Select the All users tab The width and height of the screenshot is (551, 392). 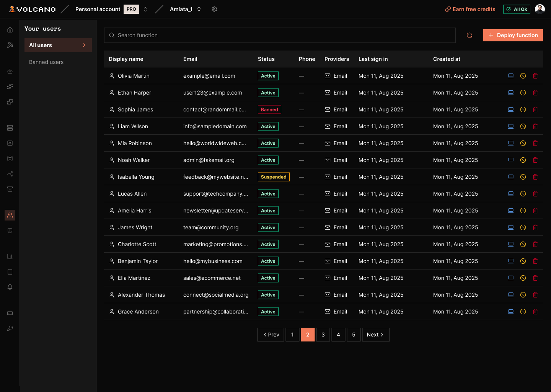(x=58, y=45)
